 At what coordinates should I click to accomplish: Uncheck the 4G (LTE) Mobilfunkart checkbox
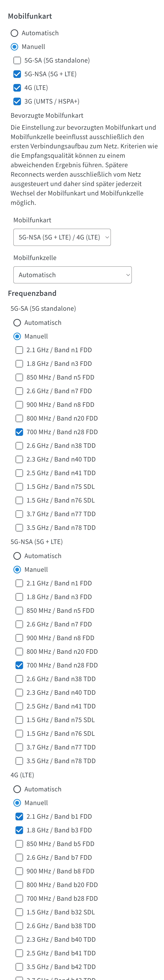(x=17, y=88)
